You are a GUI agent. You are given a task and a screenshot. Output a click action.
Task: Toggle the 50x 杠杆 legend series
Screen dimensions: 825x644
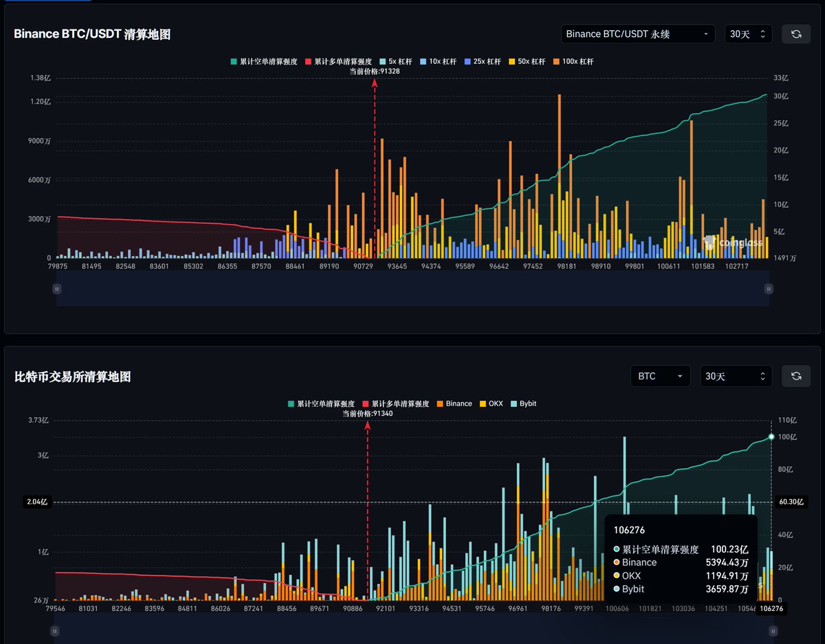click(x=528, y=62)
